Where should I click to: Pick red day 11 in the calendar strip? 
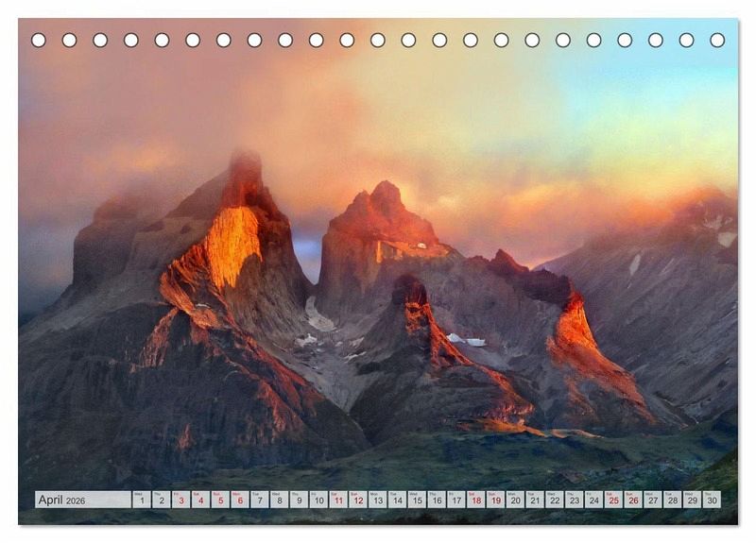click(x=338, y=500)
